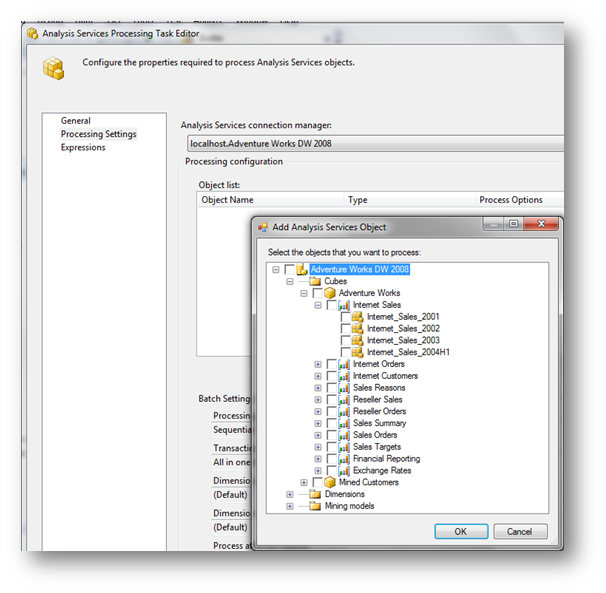Sort by Object Name column header
Viewport: 606px width, 593px height.
[x=271, y=200]
